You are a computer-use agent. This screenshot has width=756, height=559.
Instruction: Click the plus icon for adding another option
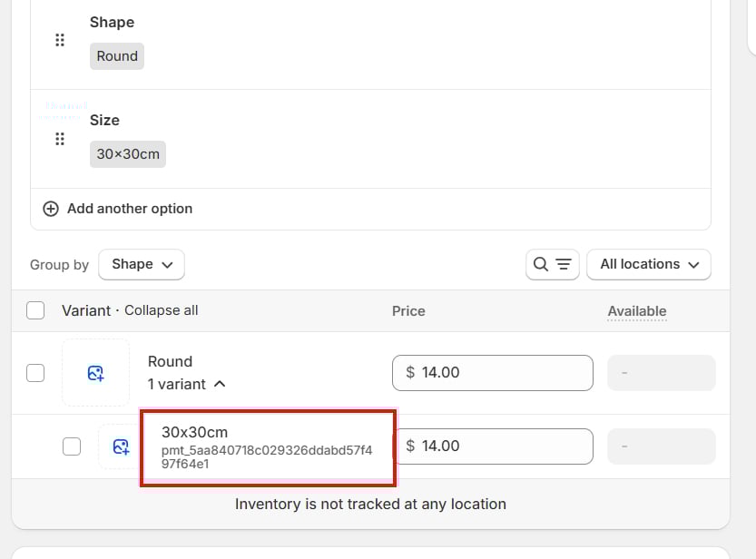click(51, 209)
